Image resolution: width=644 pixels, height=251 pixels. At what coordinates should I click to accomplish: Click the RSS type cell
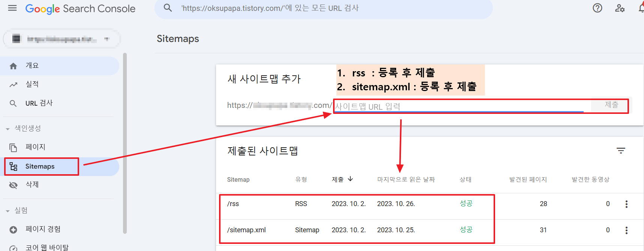tap(301, 204)
